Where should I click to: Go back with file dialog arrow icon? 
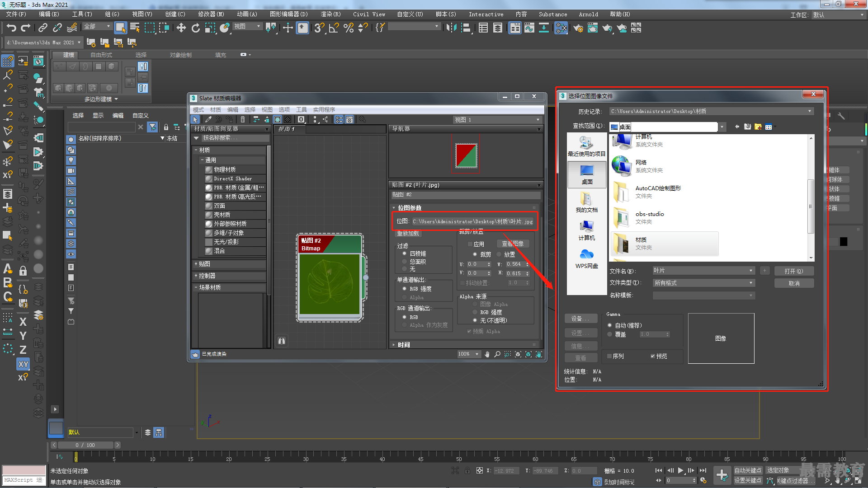click(737, 127)
